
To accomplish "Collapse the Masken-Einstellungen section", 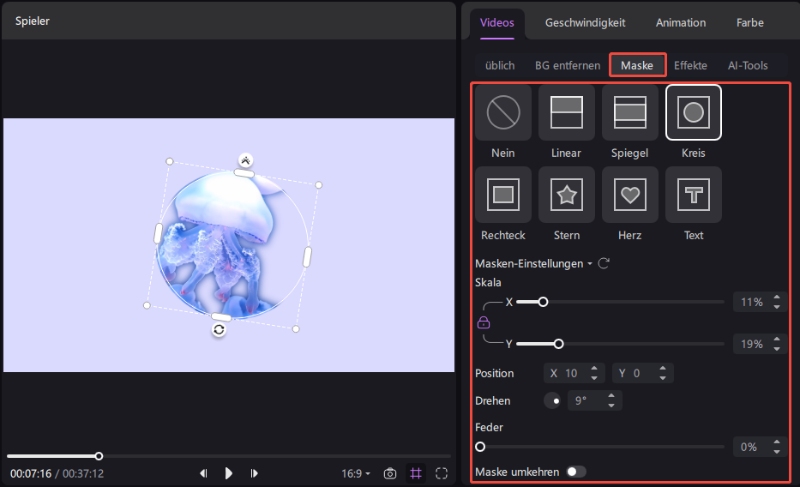I will [590, 264].
